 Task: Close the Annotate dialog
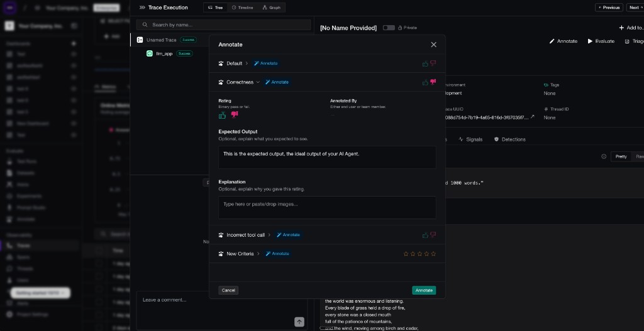pos(433,45)
